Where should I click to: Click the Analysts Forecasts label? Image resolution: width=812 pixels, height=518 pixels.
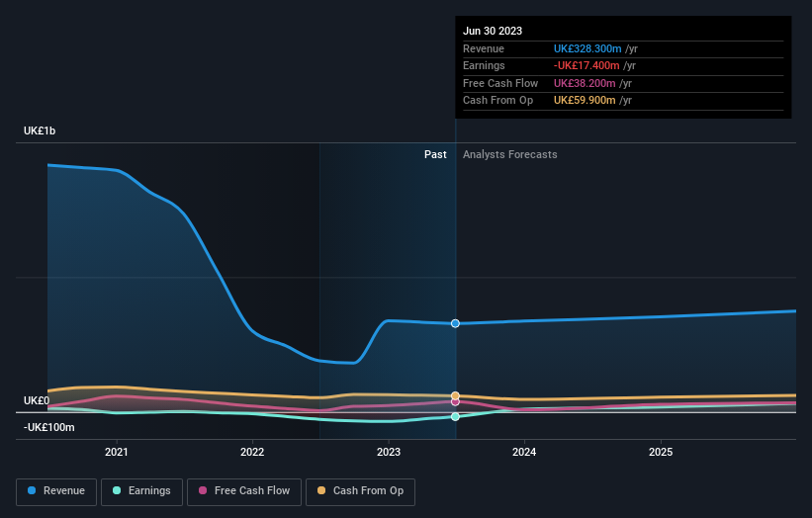[510, 154]
